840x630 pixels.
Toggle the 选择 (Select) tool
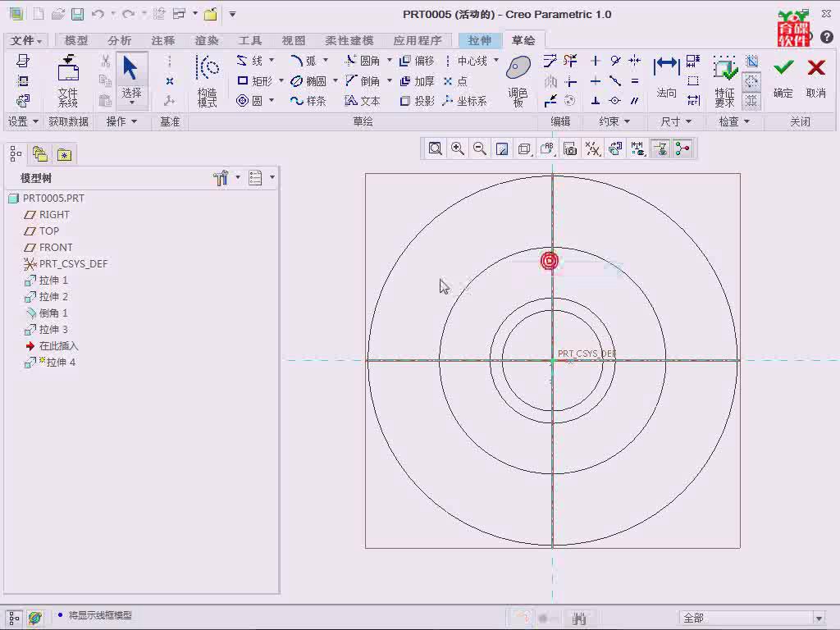(x=132, y=80)
